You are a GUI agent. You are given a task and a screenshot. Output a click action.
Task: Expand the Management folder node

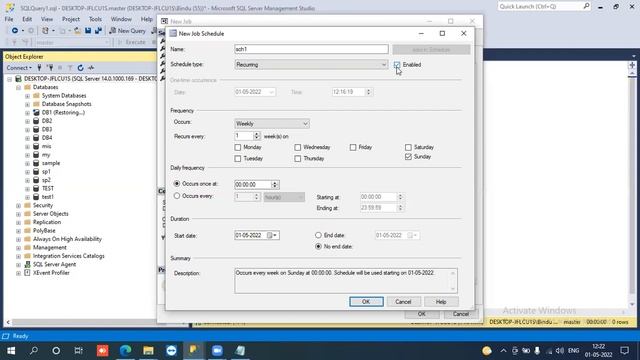point(18,248)
